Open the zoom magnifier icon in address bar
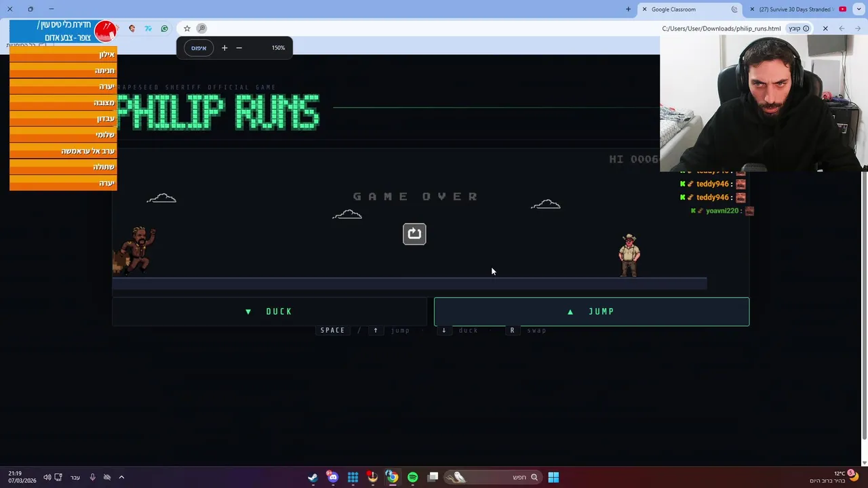 click(201, 28)
